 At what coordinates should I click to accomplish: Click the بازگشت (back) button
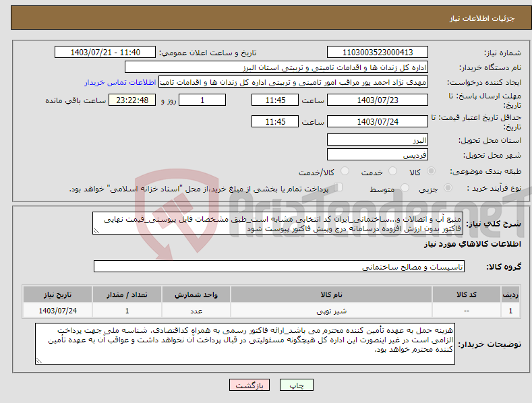(249, 385)
